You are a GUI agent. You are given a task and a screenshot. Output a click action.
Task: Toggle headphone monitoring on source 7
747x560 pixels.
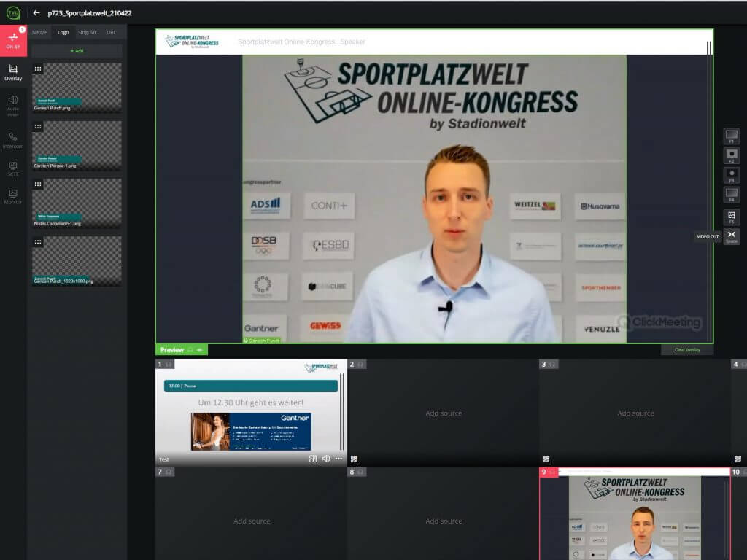(x=169, y=472)
